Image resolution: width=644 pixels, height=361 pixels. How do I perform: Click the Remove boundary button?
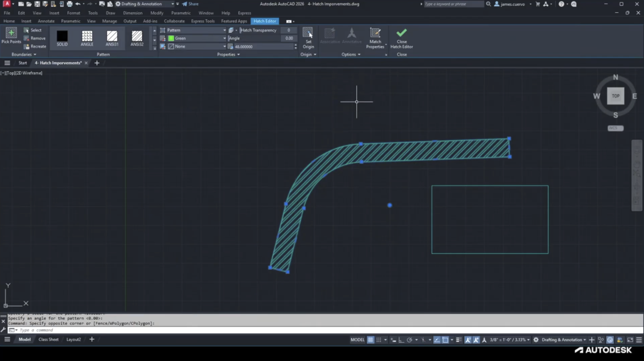click(x=35, y=38)
